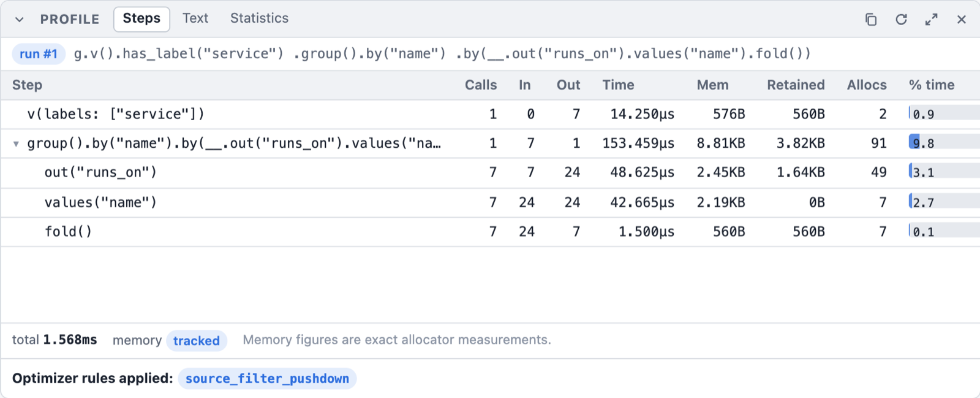Click the 2.45KB memory value

coord(721,172)
